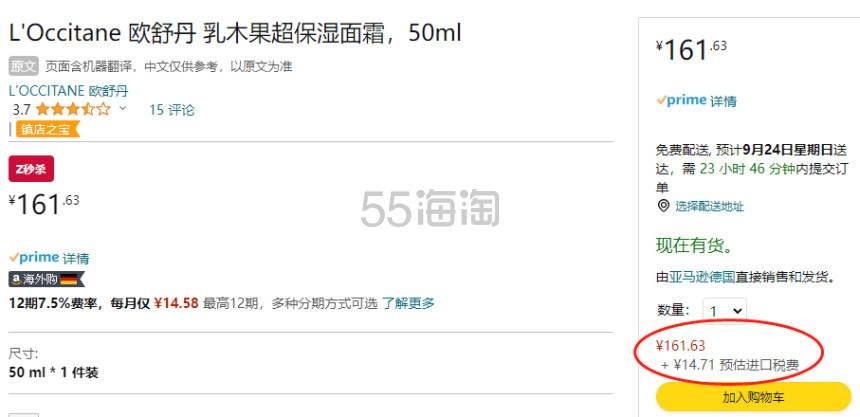Screen dimensions: 860x417
Task: Click the product title text
Action: point(235,33)
